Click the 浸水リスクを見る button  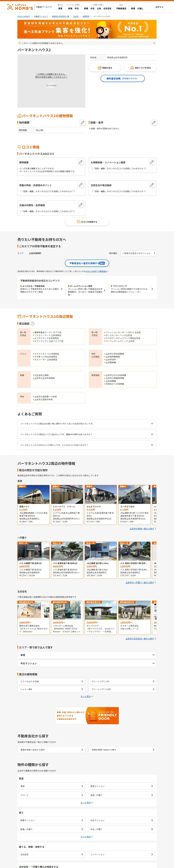140,68
